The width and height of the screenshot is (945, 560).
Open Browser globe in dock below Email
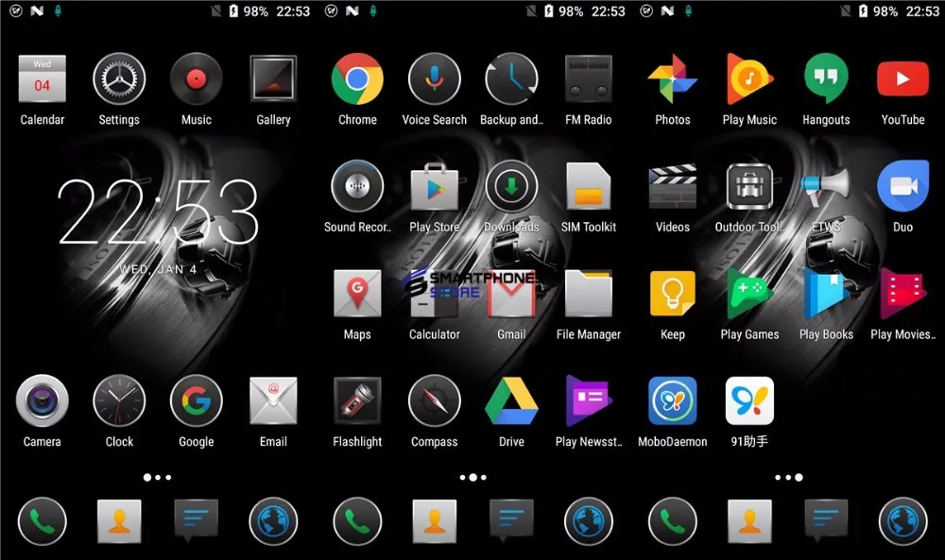coord(274,521)
